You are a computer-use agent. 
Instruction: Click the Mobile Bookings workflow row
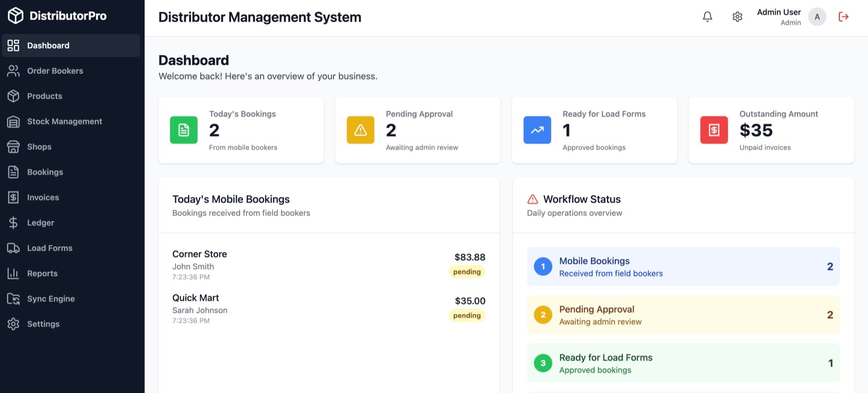pos(683,267)
